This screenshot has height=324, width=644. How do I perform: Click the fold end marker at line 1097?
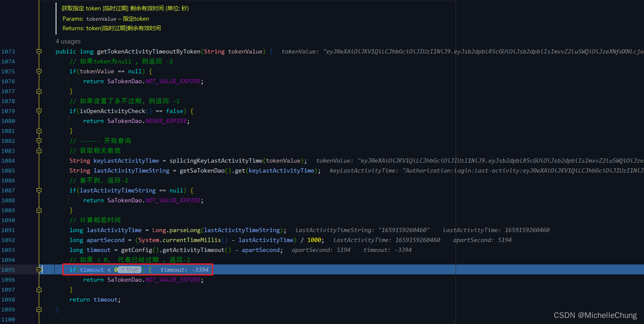click(39, 289)
